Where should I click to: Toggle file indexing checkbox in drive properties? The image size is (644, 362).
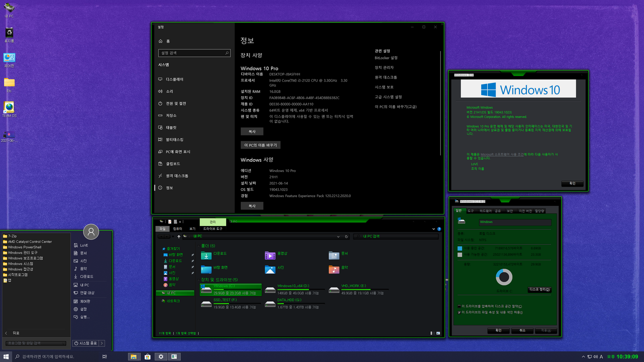coord(459,312)
